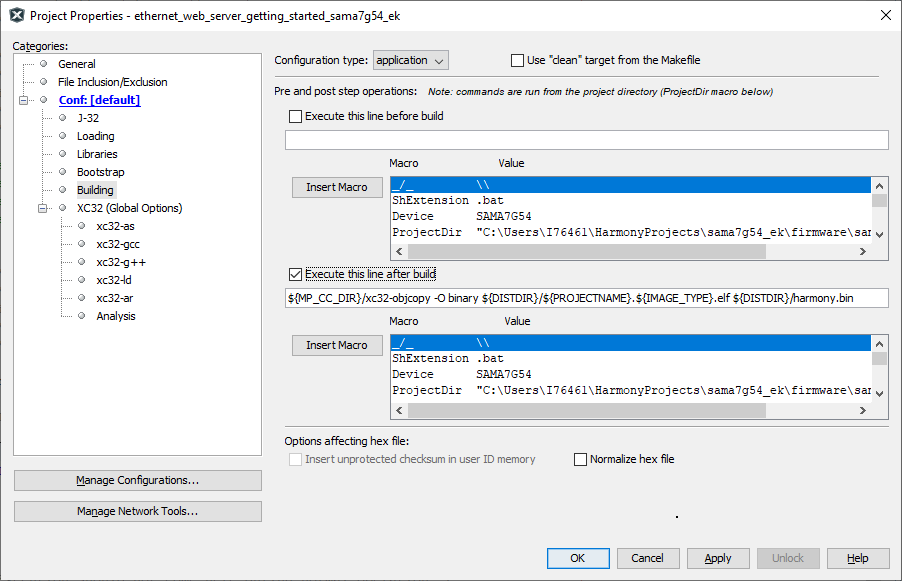Image resolution: width=902 pixels, height=581 pixels.
Task: Select ShExtension row in upper macro list
Action: point(630,200)
